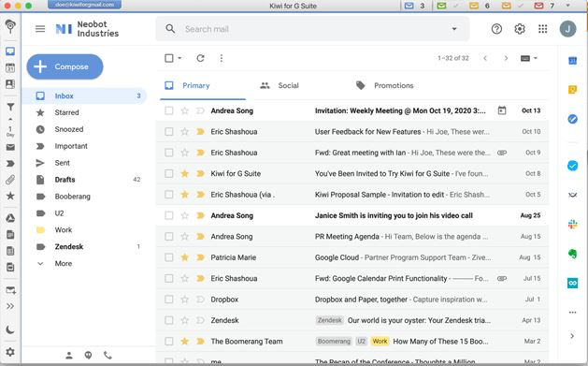Viewport: 588px width, 366px height.
Task: Go to previous page of emails
Action: [x=485, y=58]
